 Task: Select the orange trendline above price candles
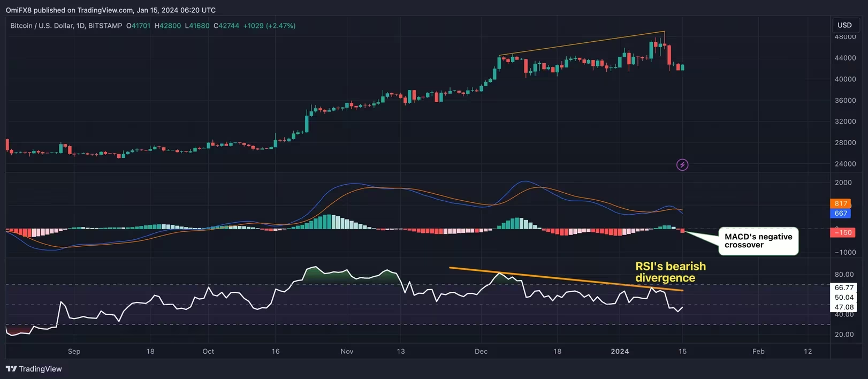(581, 43)
